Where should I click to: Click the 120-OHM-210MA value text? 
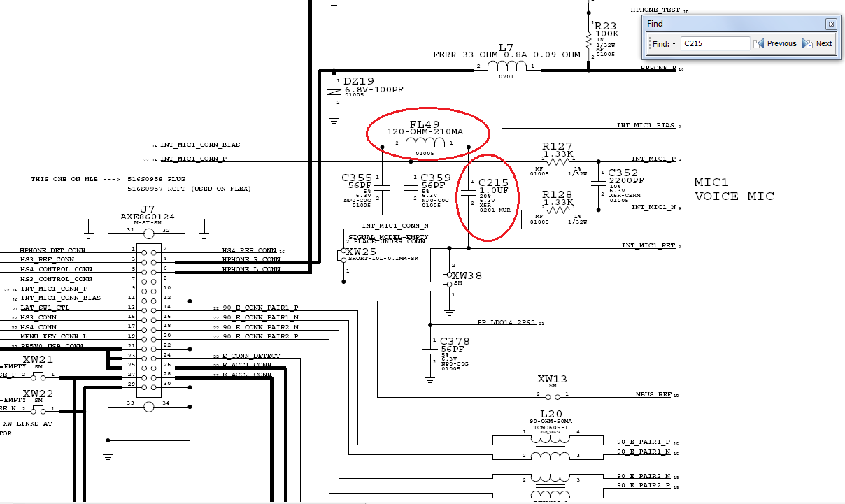point(425,133)
